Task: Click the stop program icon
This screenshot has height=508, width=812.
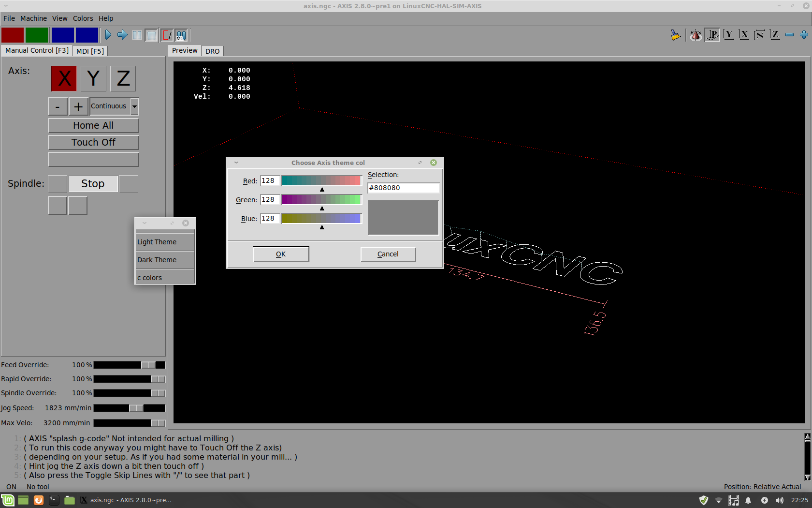Action: (151, 35)
